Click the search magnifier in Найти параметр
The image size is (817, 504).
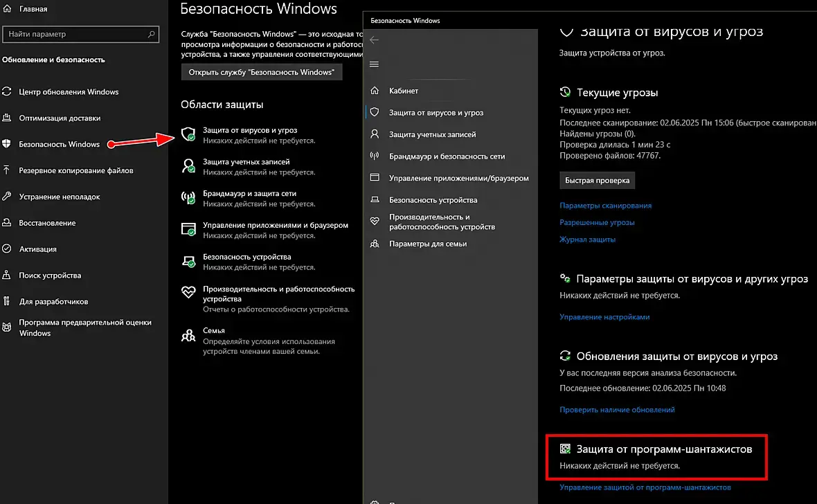click(152, 34)
